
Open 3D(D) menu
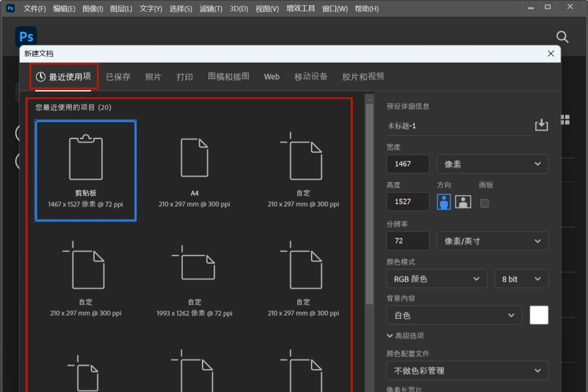point(238,8)
